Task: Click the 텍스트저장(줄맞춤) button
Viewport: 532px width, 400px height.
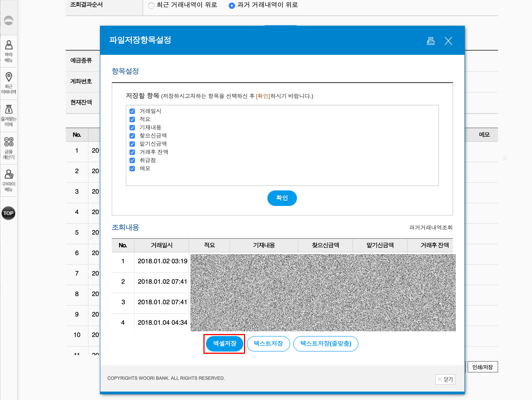Action: tap(326, 344)
